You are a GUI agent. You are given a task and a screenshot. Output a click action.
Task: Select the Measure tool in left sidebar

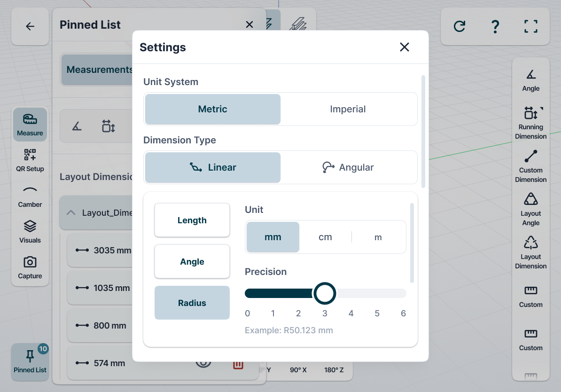pyautogui.click(x=30, y=125)
